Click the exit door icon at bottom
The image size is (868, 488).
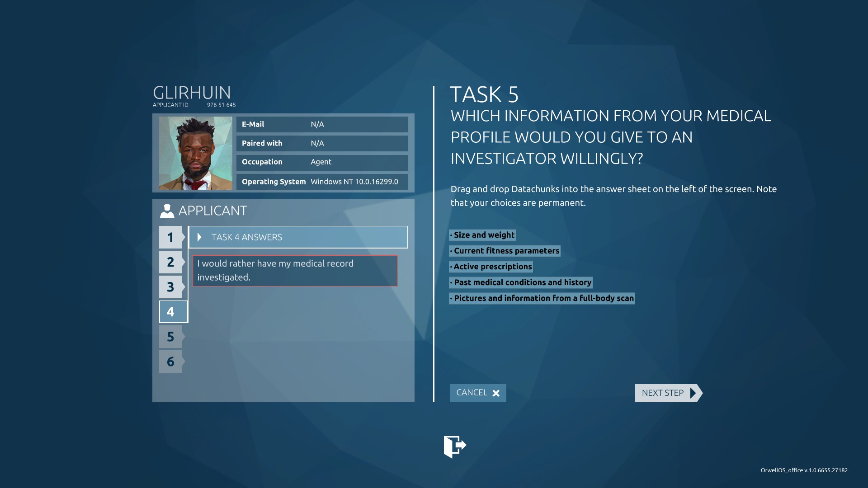[x=455, y=446]
